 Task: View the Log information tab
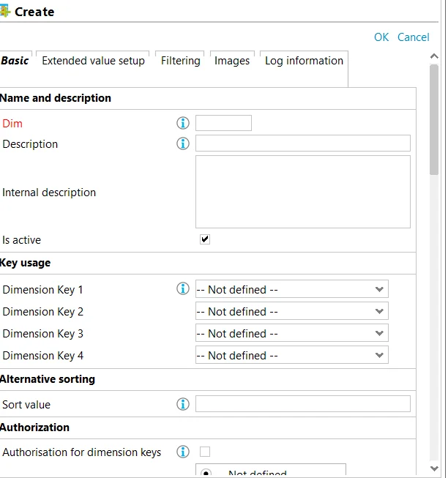[304, 61]
